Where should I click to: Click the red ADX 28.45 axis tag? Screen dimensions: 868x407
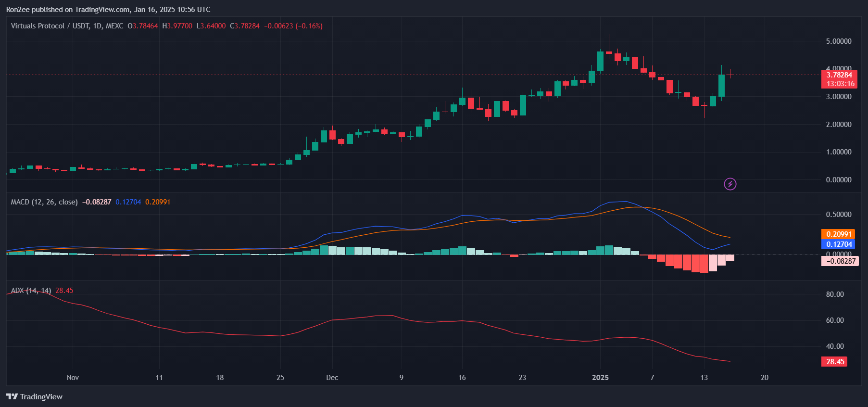[834, 362]
